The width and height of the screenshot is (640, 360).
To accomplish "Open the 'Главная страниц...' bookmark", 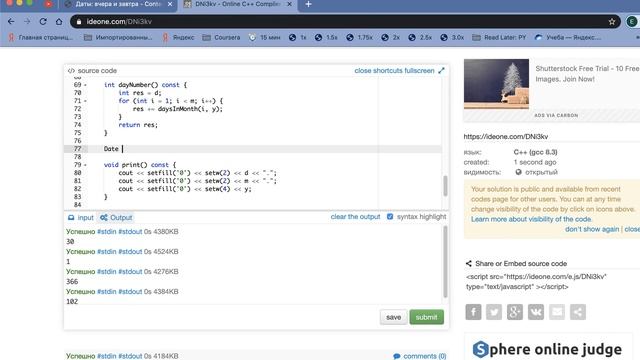I will (x=40, y=38).
